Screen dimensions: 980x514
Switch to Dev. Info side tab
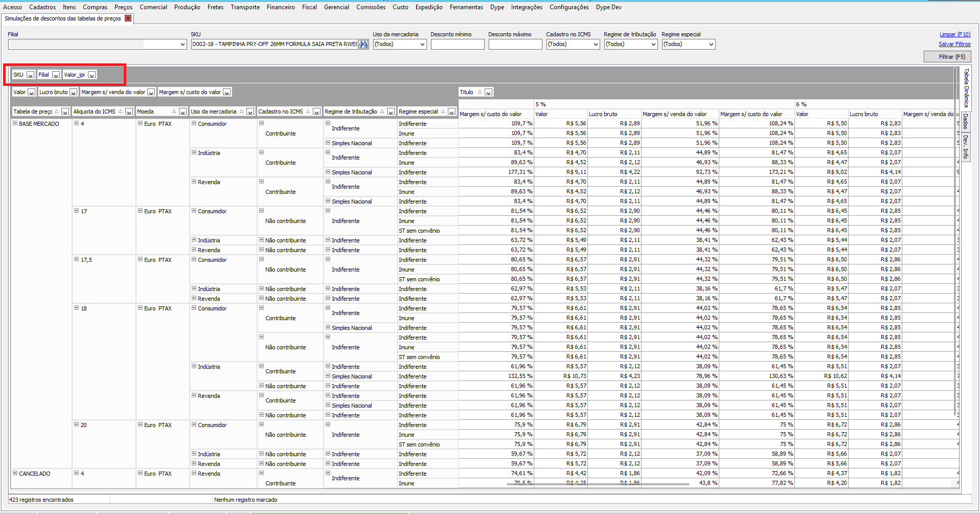[966, 147]
